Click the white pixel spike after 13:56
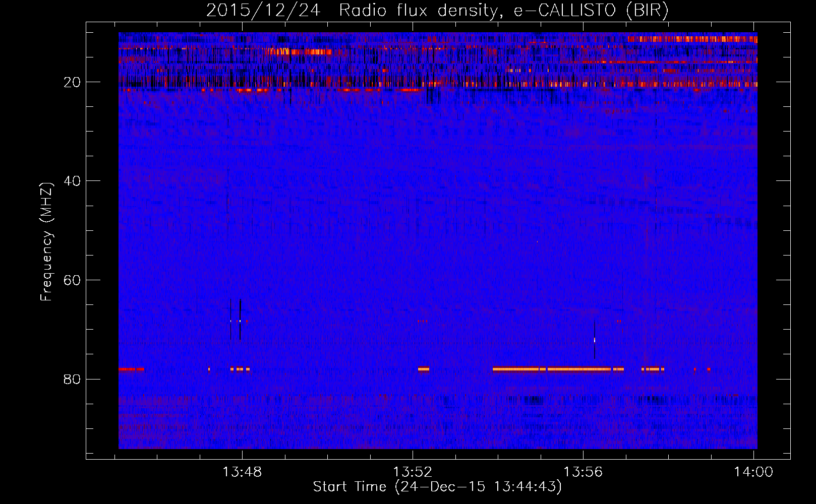This screenshot has width=816, height=504. 595,340
